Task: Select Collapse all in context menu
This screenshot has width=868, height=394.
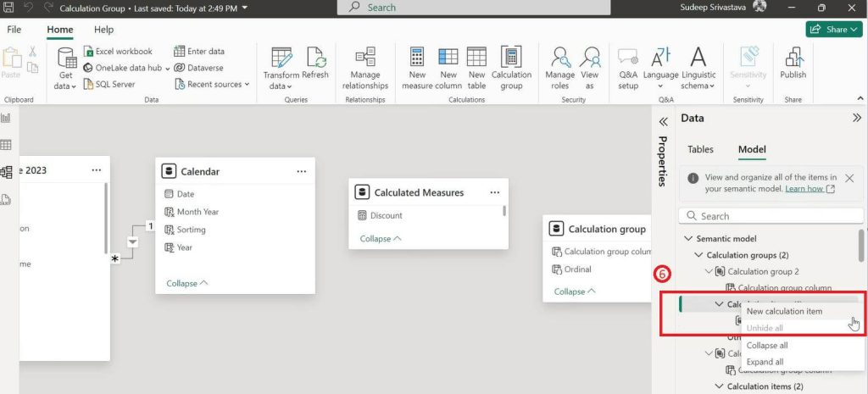Action: (x=766, y=346)
